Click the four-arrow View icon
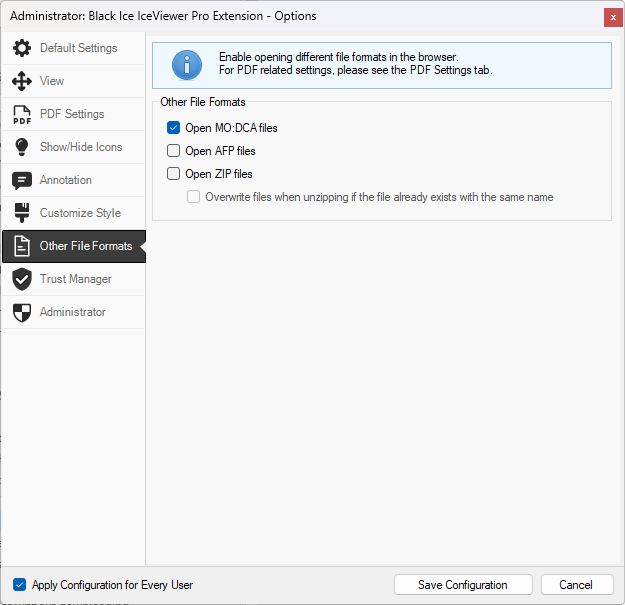Image resolution: width=625 pixels, height=605 pixels. point(22,81)
